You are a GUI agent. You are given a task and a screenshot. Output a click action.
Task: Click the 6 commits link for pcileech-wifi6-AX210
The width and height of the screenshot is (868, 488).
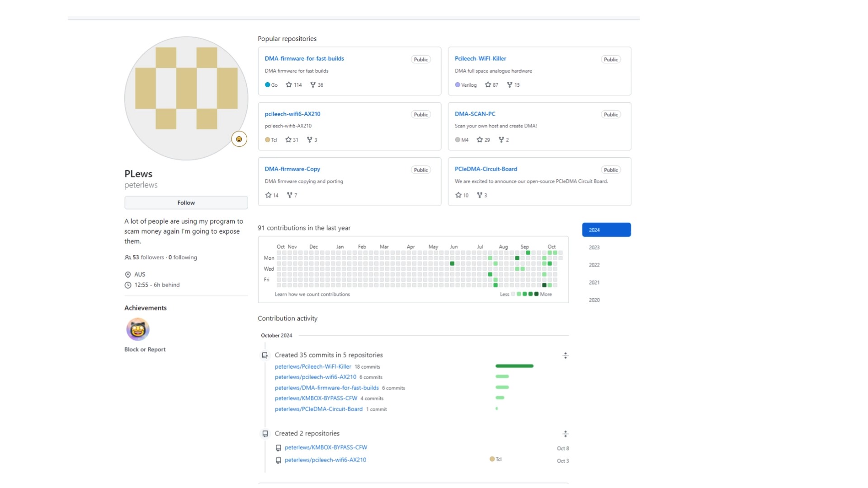tap(371, 377)
